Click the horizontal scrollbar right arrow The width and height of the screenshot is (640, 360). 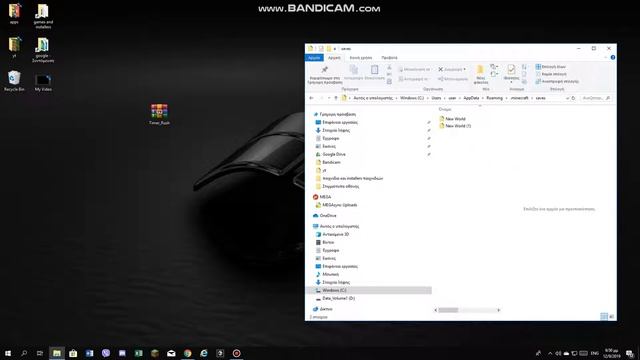[498, 310]
